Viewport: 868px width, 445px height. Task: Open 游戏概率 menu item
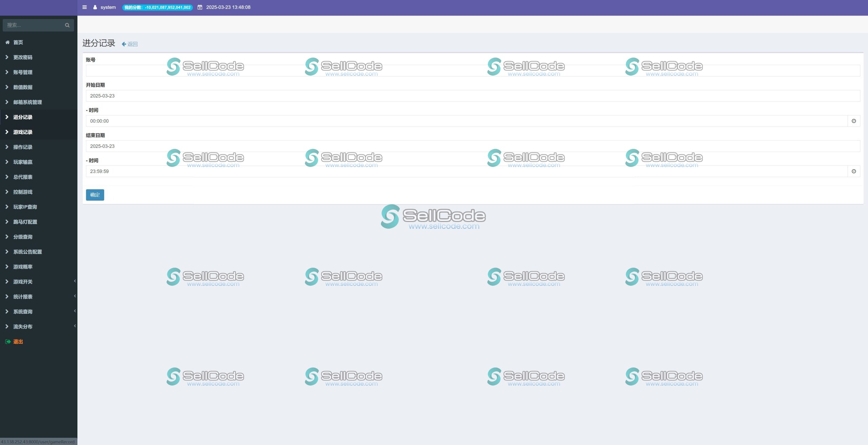pos(39,266)
